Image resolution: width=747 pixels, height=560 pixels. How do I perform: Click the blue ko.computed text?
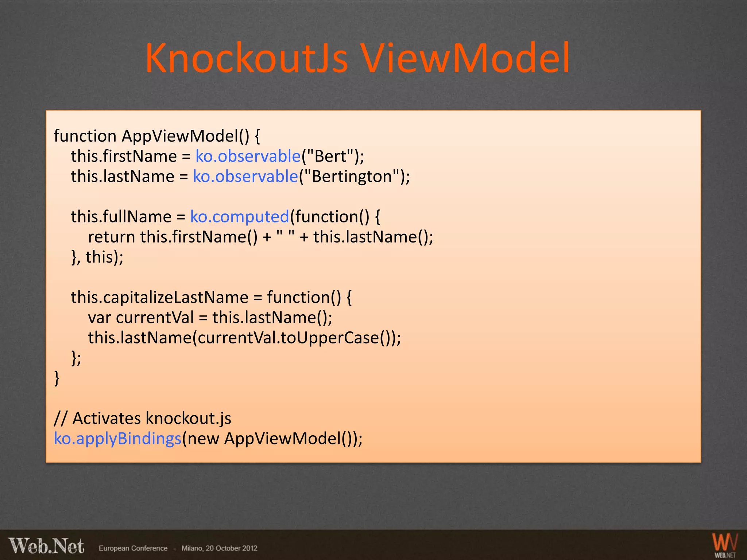click(240, 217)
